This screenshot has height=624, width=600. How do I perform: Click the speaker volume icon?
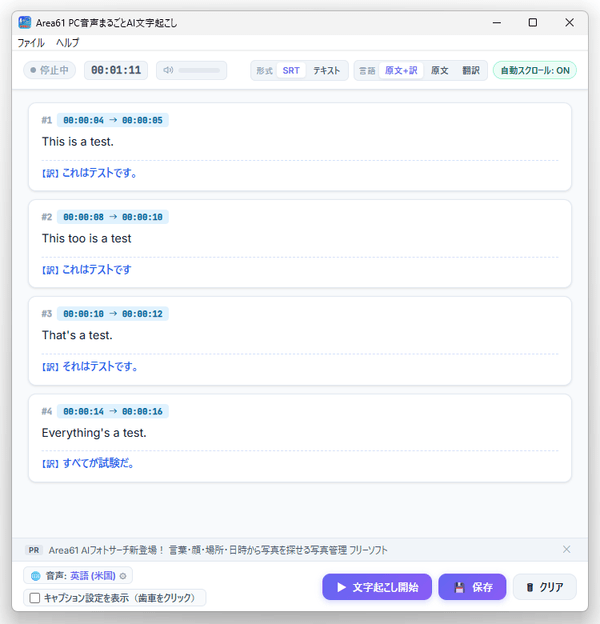pos(168,70)
